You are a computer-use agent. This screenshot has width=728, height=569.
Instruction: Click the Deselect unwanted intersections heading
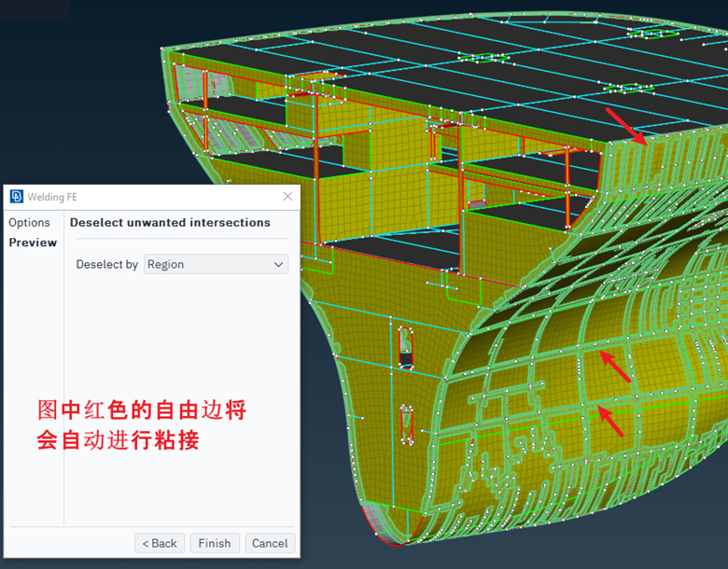point(170,223)
